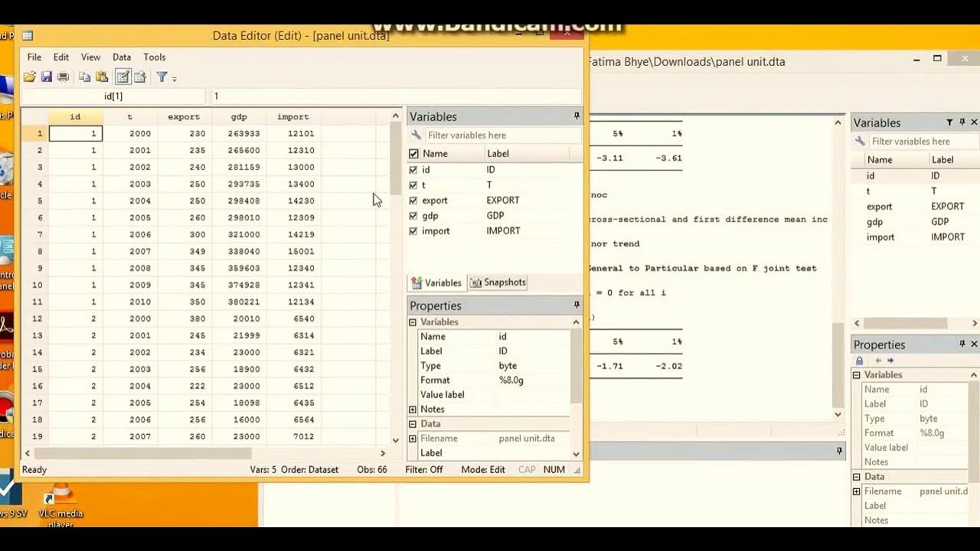The image size is (980, 551).
Task: Click the lock icon in main Properties panel
Action: [x=859, y=360]
